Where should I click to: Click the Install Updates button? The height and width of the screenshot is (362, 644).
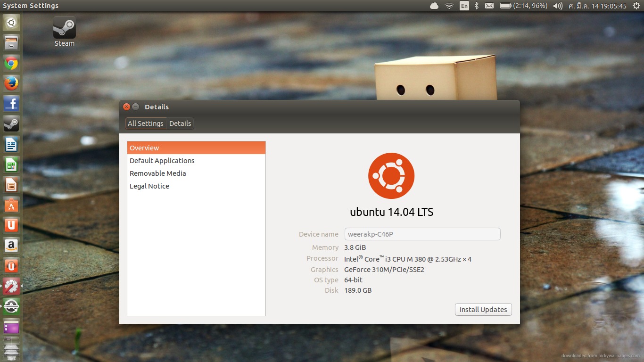click(483, 310)
